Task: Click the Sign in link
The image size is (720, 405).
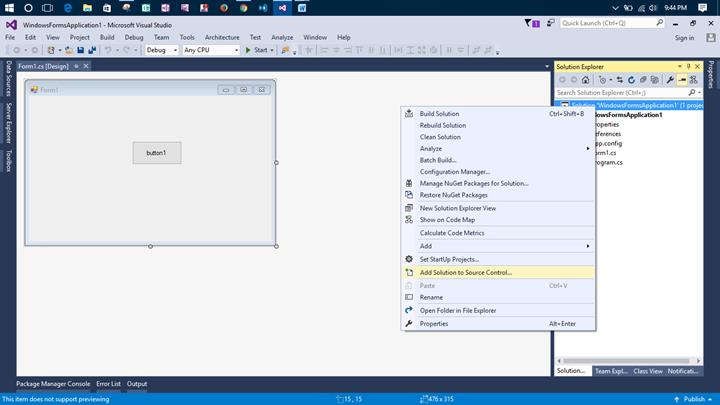Action: (x=684, y=37)
